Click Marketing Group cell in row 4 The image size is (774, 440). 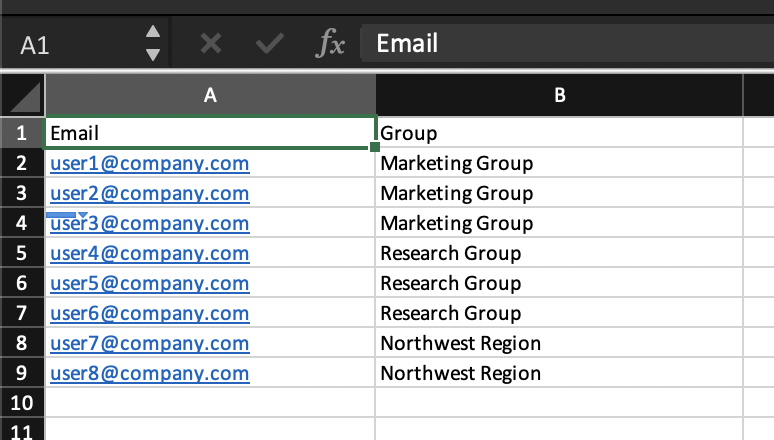click(x=559, y=223)
